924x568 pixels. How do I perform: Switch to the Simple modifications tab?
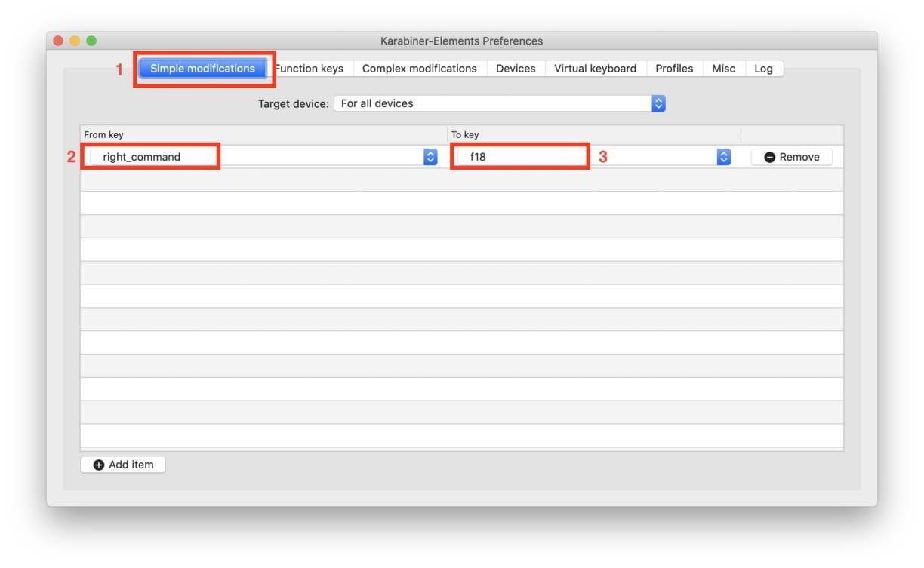pos(202,69)
